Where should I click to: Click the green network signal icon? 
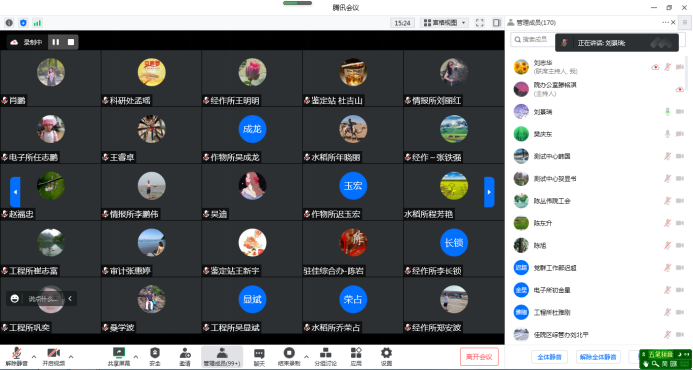[38, 23]
